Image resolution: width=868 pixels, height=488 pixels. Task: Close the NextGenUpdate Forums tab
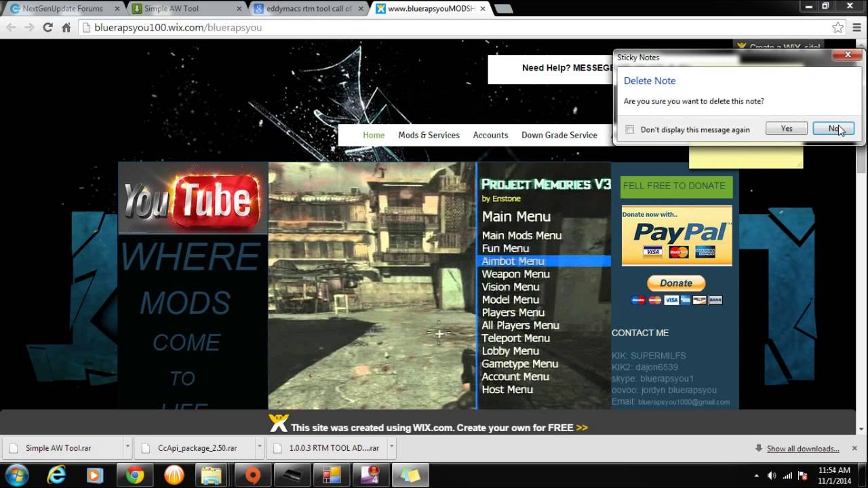click(118, 9)
